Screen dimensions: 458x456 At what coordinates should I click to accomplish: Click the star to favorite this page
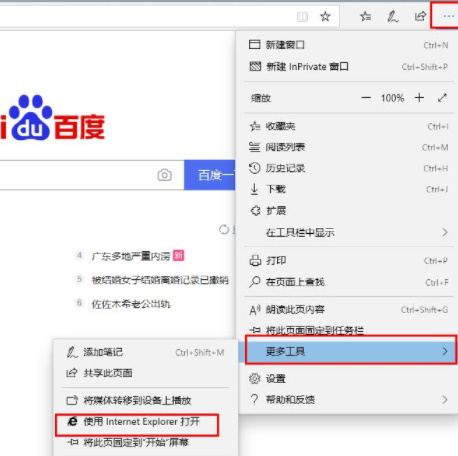(x=325, y=16)
